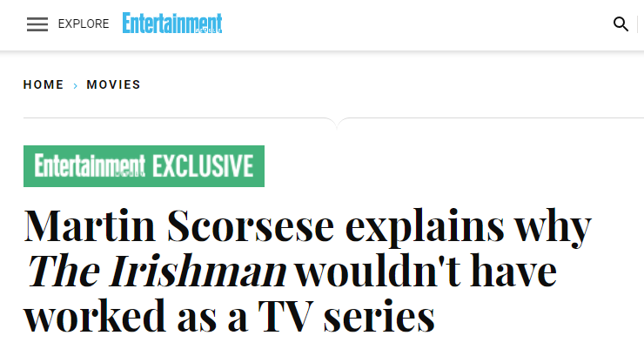The image size is (644, 349).
Task: Click the word worked in the headline
Action: (95, 315)
